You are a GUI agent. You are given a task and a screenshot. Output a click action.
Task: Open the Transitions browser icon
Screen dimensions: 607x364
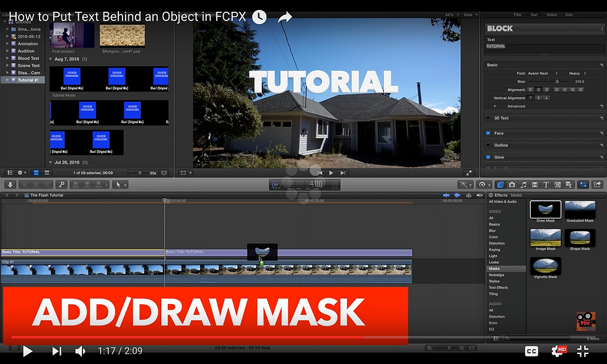point(535,185)
